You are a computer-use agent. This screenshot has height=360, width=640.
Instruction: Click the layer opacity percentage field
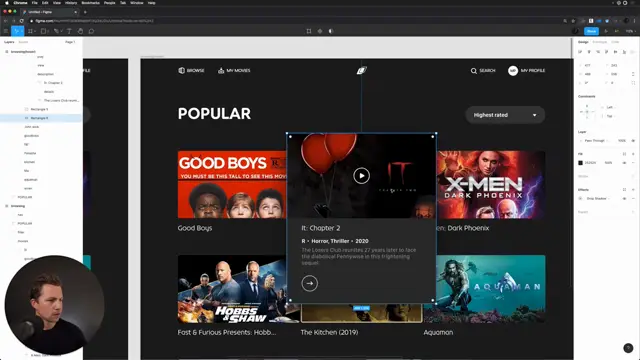pyautogui.click(x=622, y=140)
